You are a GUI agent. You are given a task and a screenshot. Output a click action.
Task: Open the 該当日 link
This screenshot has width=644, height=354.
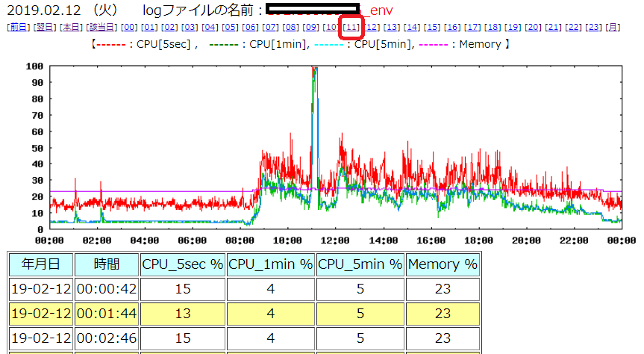coord(101,27)
